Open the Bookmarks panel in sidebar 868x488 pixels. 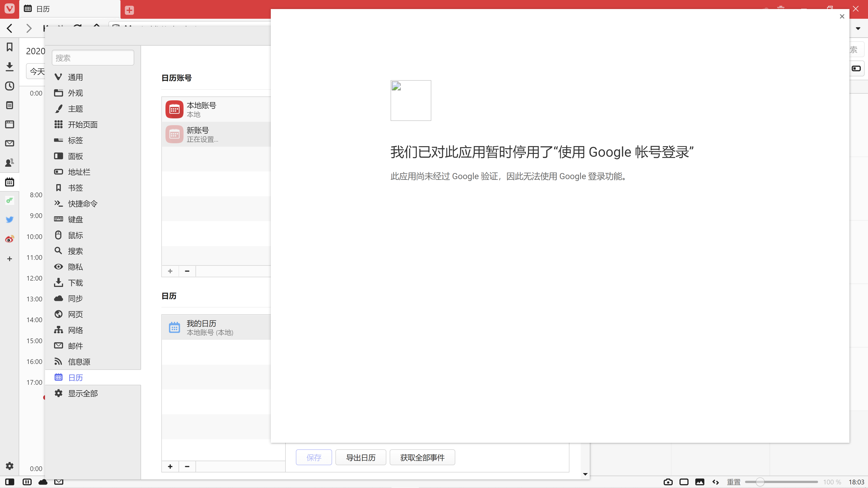(x=9, y=47)
